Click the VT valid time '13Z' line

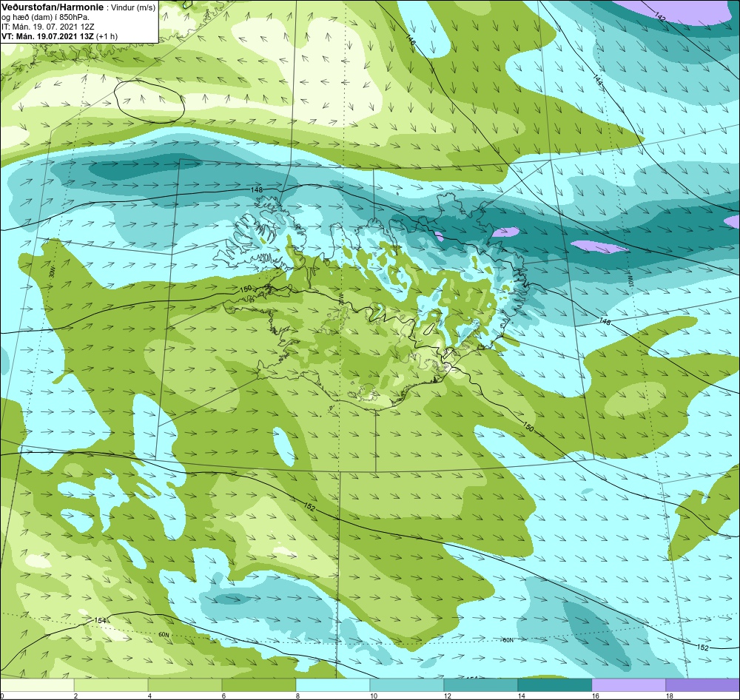pos(47,36)
